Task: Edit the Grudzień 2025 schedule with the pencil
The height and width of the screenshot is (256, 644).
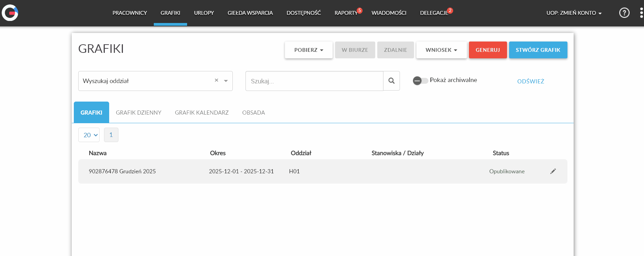Action: pyautogui.click(x=553, y=171)
